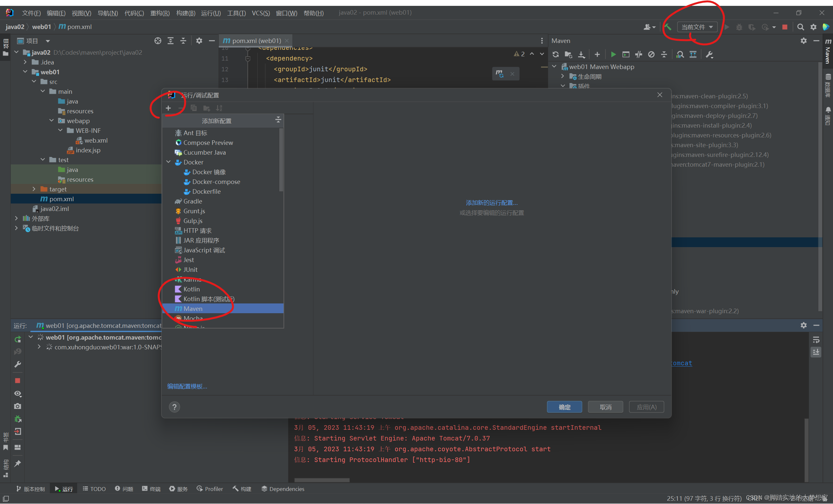Image resolution: width=833 pixels, height=504 pixels.
Task: Reload all Maven projects icon
Action: [555, 54]
